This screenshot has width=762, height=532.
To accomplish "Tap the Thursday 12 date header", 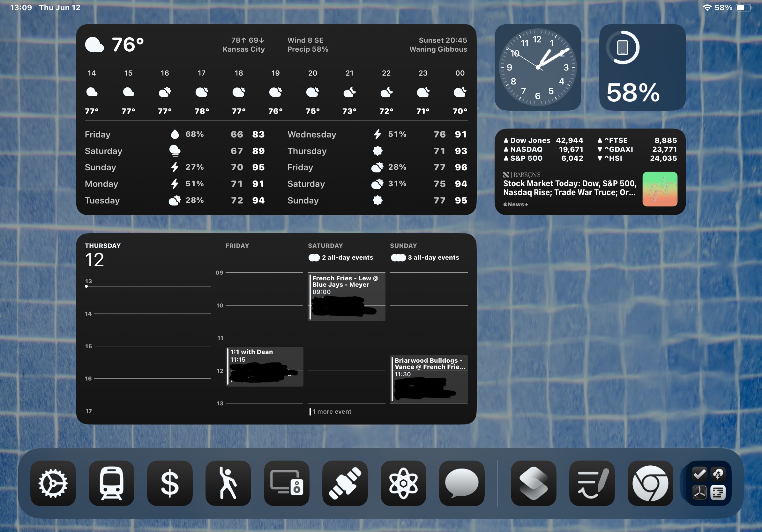I will (102, 255).
